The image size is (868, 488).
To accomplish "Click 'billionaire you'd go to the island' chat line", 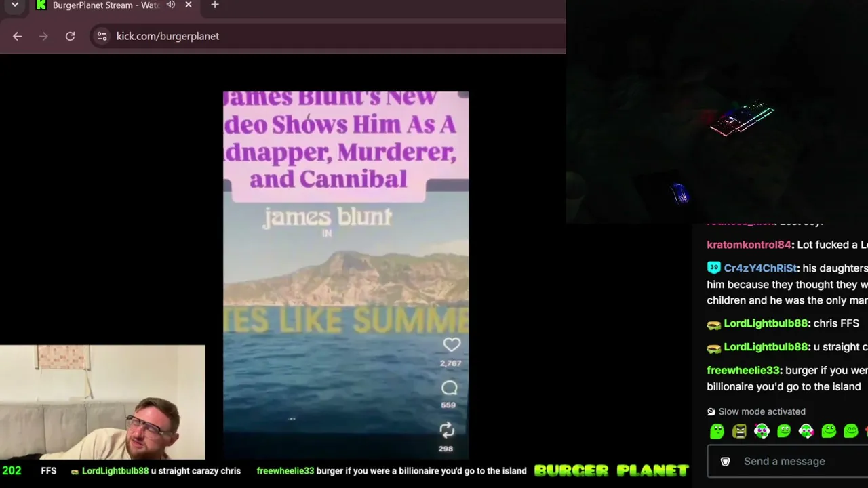I will tap(784, 387).
